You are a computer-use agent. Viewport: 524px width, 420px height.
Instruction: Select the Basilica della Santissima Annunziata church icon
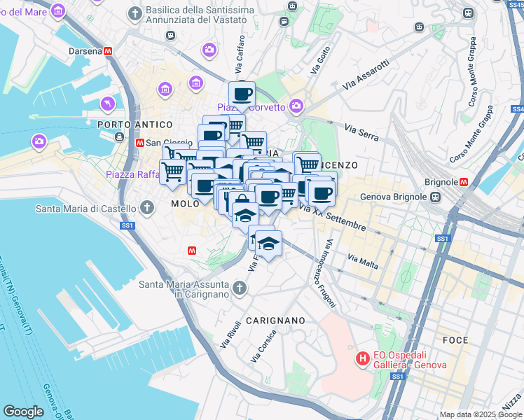tap(135, 15)
